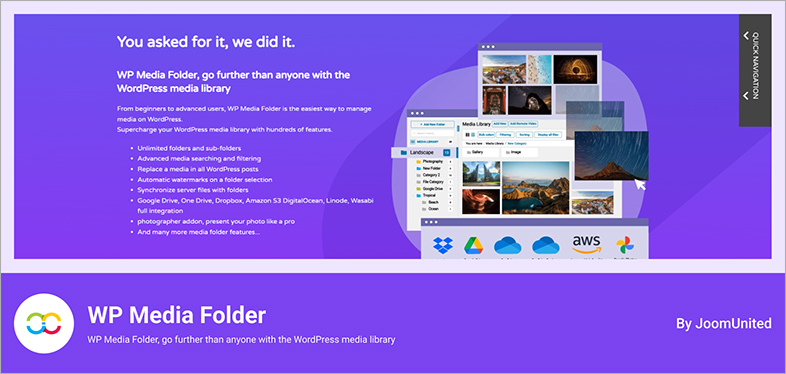Click the Media Library heading in mockup
786x374 pixels.
click(x=476, y=124)
